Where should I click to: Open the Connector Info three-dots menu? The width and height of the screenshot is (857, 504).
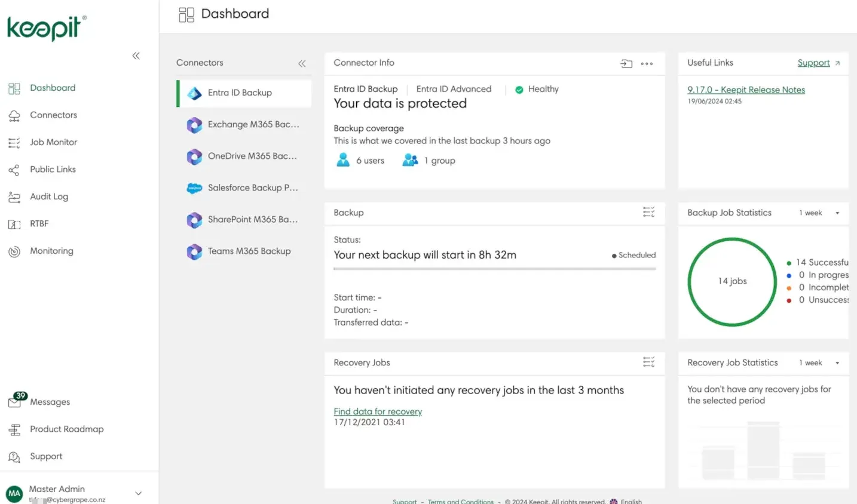[x=647, y=63]
